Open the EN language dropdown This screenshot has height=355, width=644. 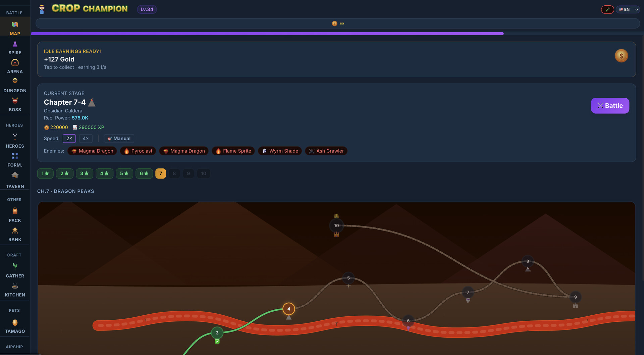coord(628,9)
